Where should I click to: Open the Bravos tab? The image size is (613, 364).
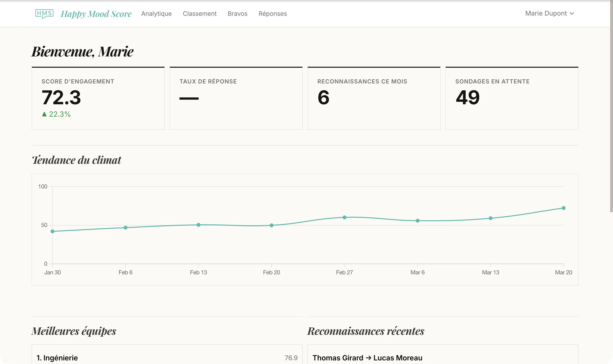click(237, 14)
